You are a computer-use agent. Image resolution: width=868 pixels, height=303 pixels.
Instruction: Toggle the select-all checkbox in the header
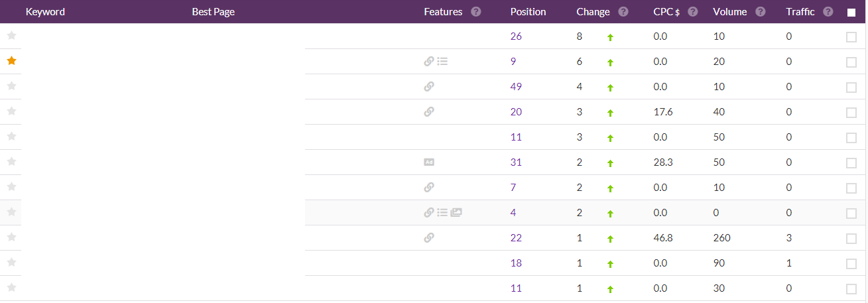click(x=851, y=13)
